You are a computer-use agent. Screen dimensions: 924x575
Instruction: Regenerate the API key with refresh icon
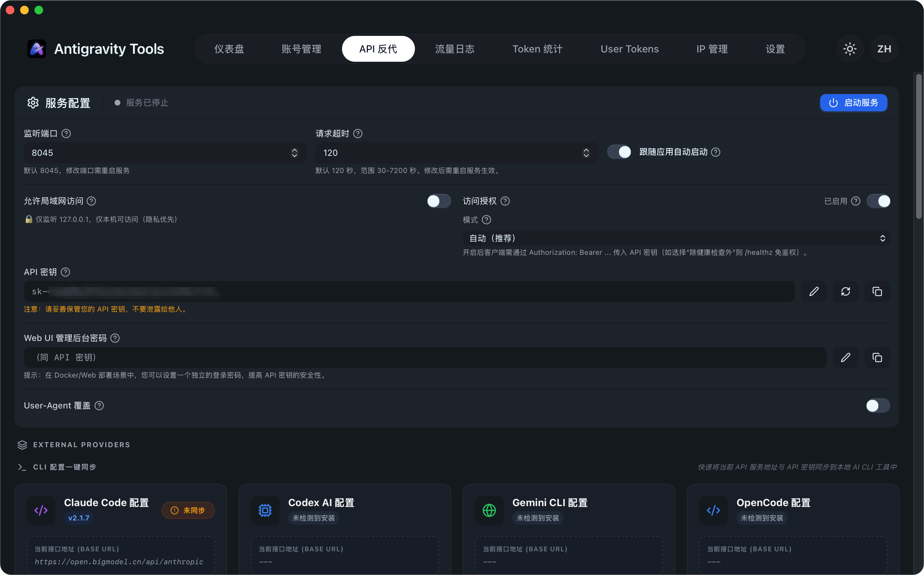[x=845, y=291]
